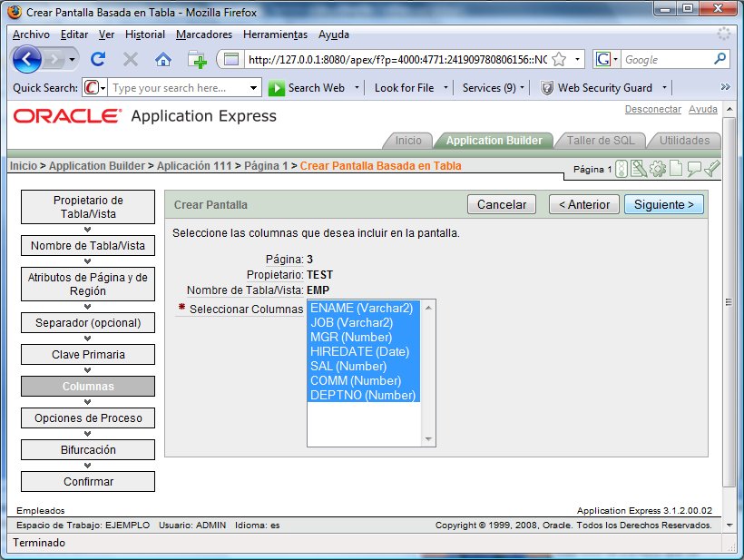
Task: Go to the browser Home page icon
Action: point(162,59)
